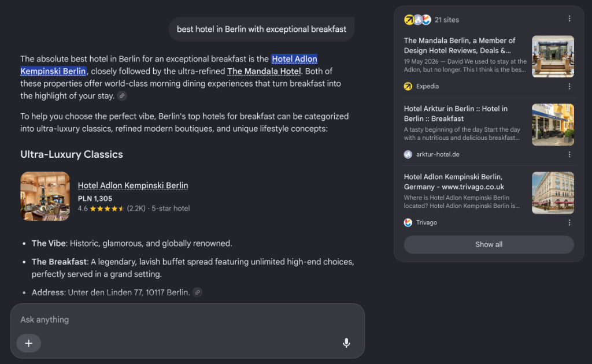
Task: Click the star rating of Hotel Adlon Kempinski
Action: click(x=107, y=209)
